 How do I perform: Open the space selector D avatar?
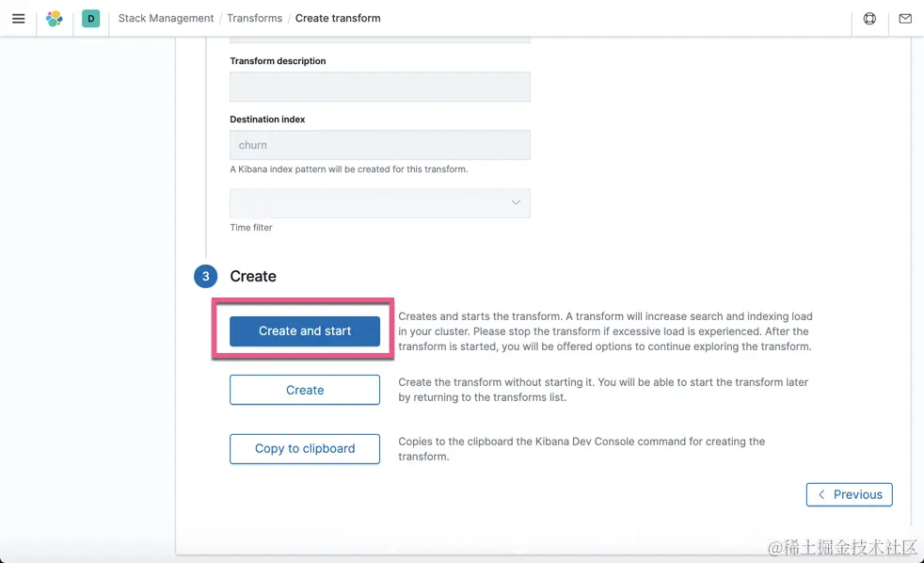click(90, 18)
